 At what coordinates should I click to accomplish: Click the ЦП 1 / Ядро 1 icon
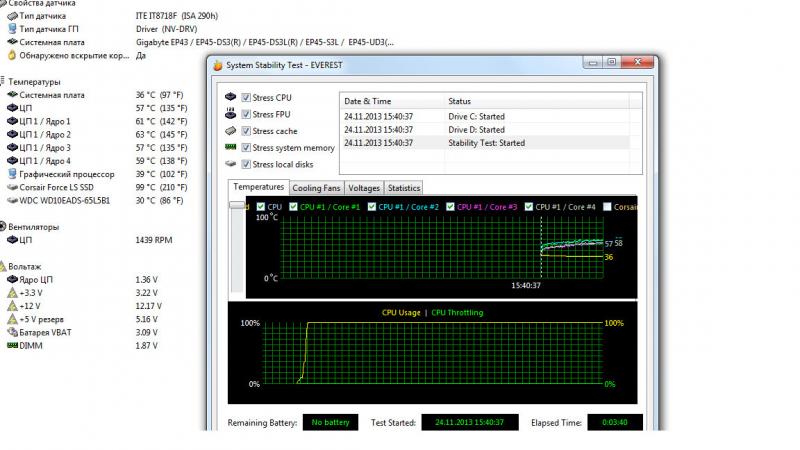point(12,121)
